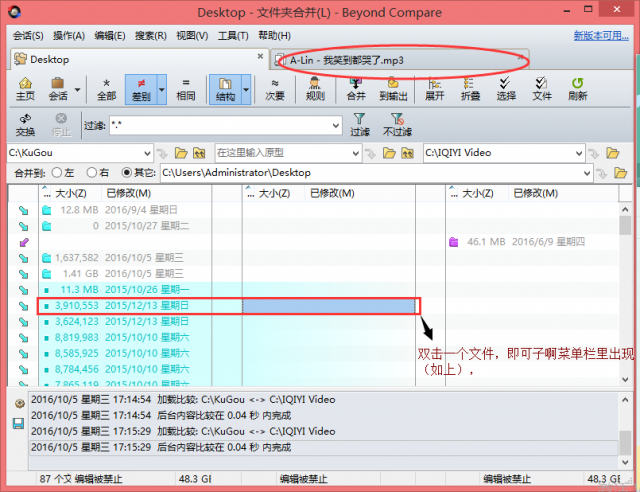Click the 新版本可用 link

(x=601, y=36)
